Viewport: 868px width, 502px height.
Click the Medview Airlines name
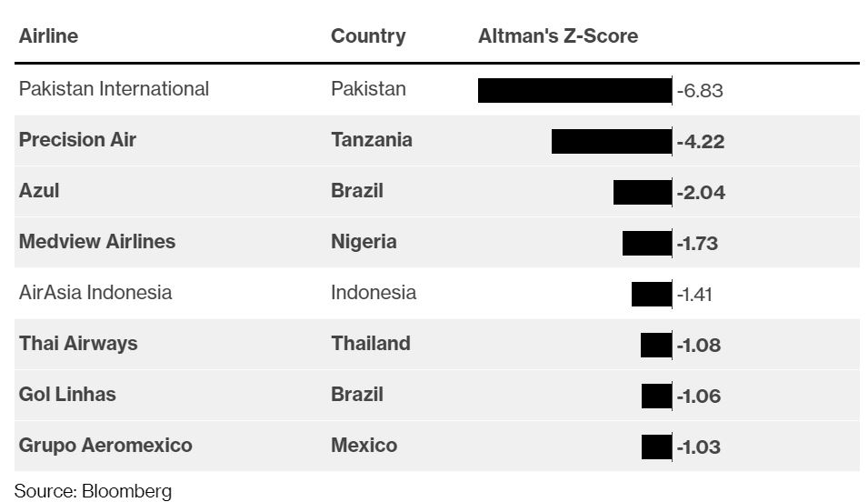coord(97,242)
